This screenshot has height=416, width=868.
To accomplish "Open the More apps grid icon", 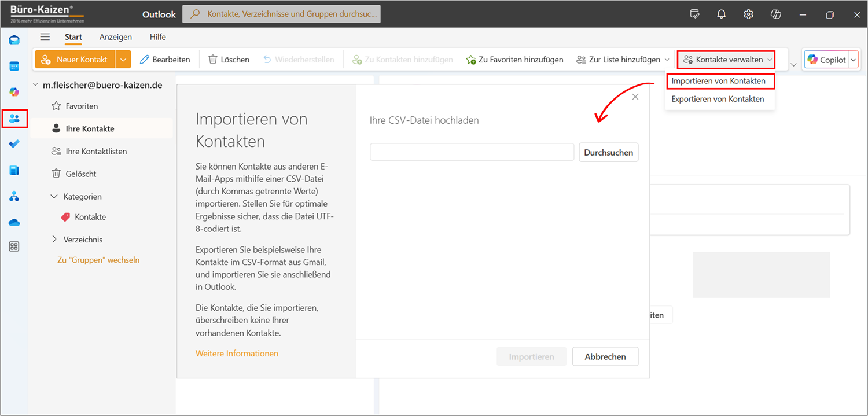I will point(14,246).
